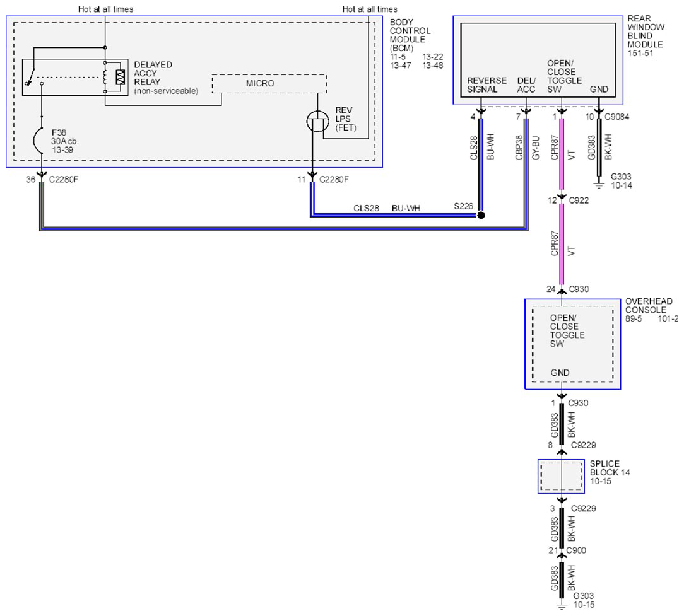Select the S226 splice label
Viewport: 684px width, 616px height.
coord(463,206)
